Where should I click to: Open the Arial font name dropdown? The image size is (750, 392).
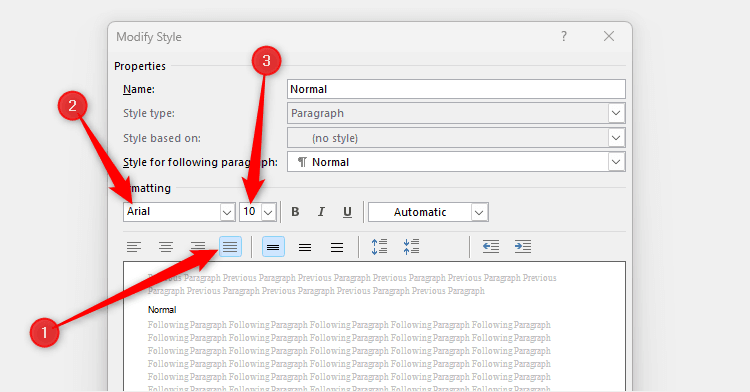tap(227, 212)
